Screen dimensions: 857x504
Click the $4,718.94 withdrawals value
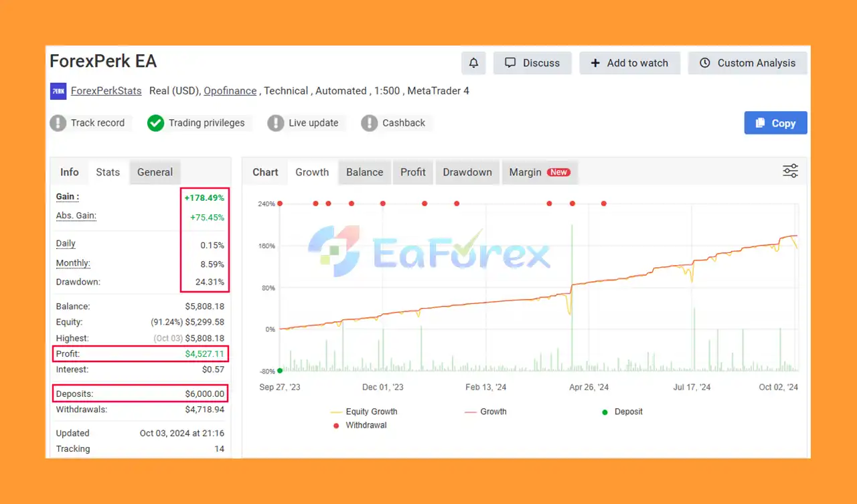coord(205,409)
